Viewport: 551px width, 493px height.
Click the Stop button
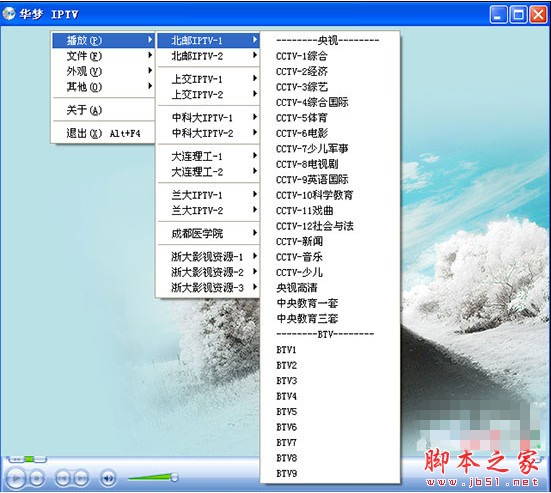coord(36,478)
